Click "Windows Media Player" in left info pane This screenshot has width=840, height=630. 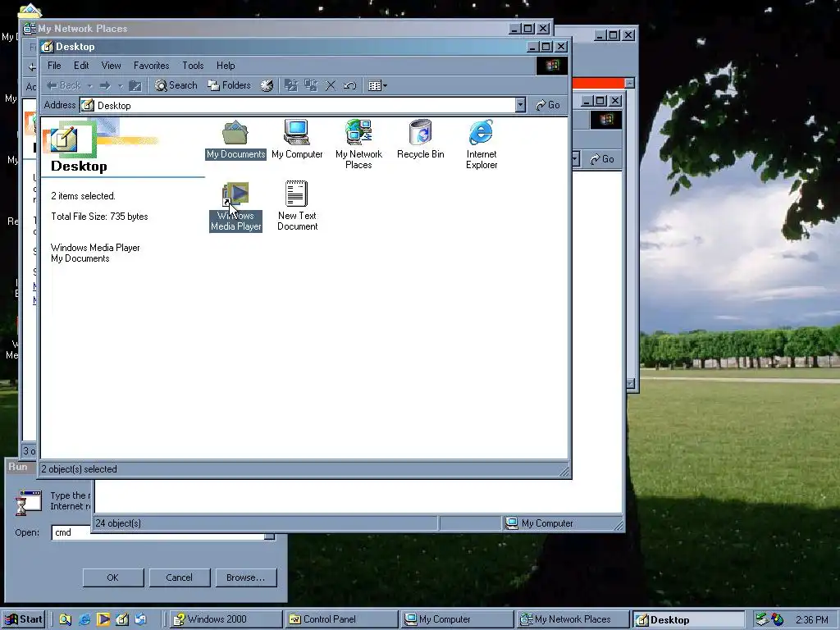point(95,248)
